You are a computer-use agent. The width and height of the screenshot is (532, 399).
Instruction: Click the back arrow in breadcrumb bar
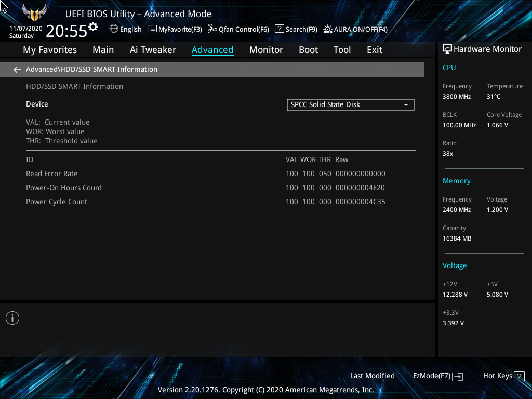[17, 70]
